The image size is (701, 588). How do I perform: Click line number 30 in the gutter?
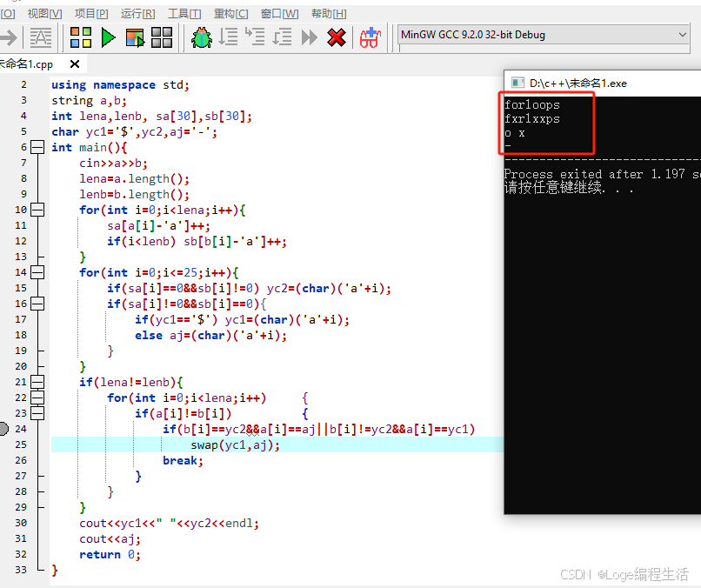[21, 523]
